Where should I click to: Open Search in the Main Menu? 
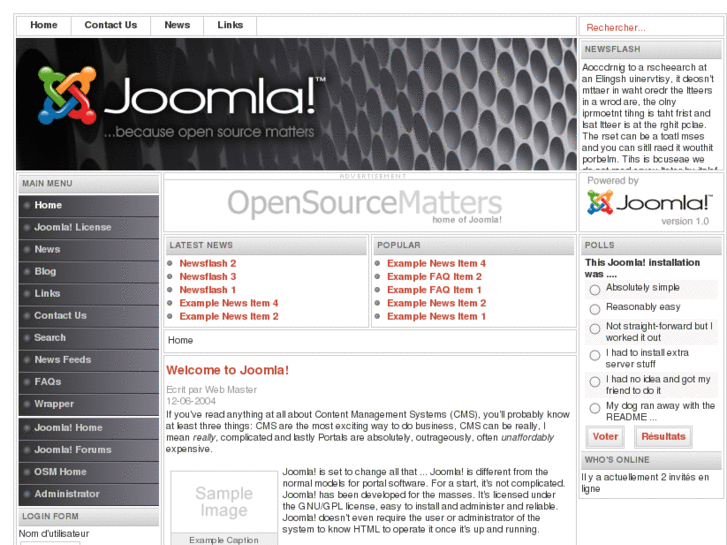pyautogui.click(x=89, y=338)
